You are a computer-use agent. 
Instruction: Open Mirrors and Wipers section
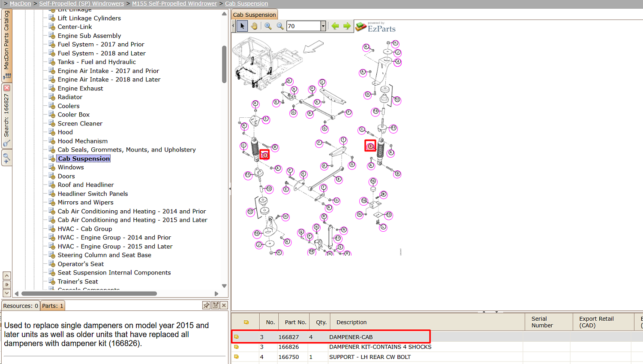pos(85,202)
